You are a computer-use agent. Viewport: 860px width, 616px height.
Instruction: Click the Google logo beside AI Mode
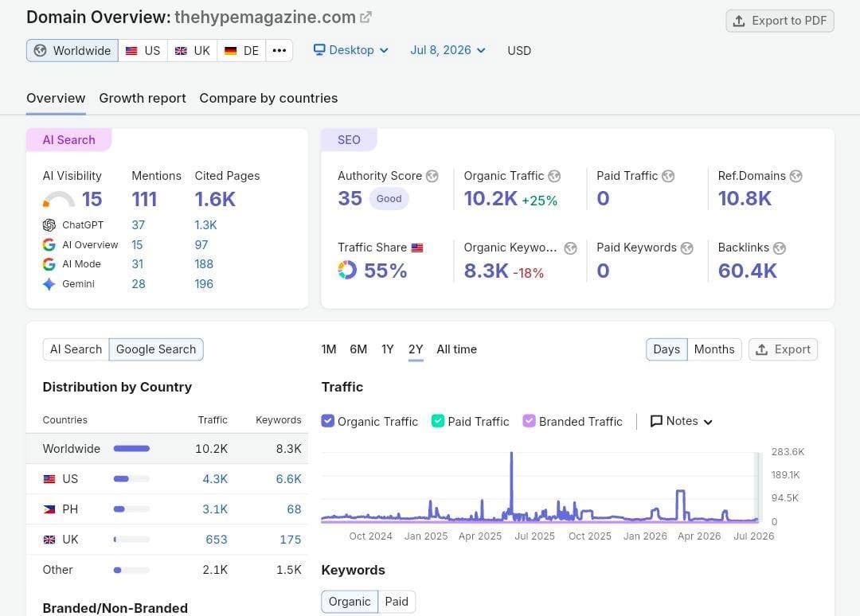(x=49, y=264)
